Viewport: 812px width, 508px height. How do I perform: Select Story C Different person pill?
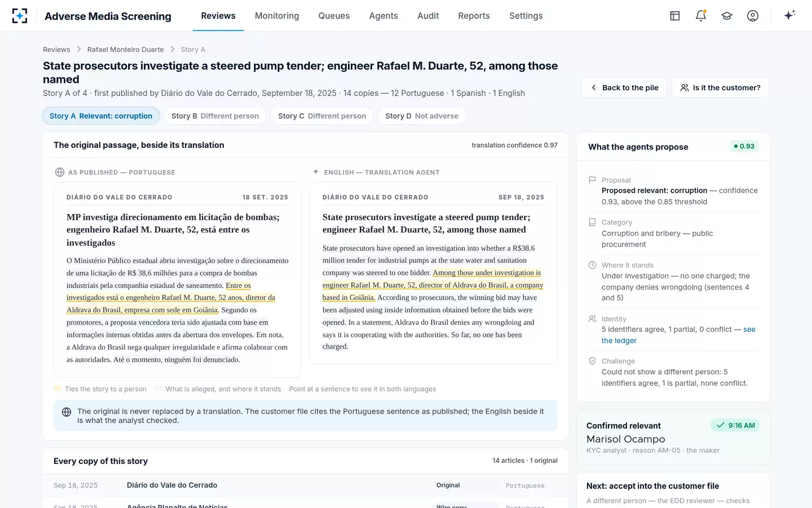[x=322, y=116]
